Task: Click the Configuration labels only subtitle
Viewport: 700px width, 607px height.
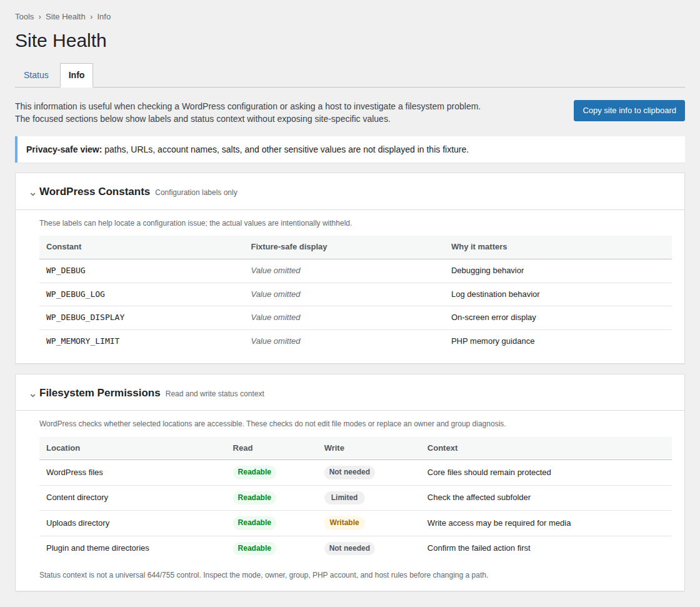Action: (x=196, y=193)
